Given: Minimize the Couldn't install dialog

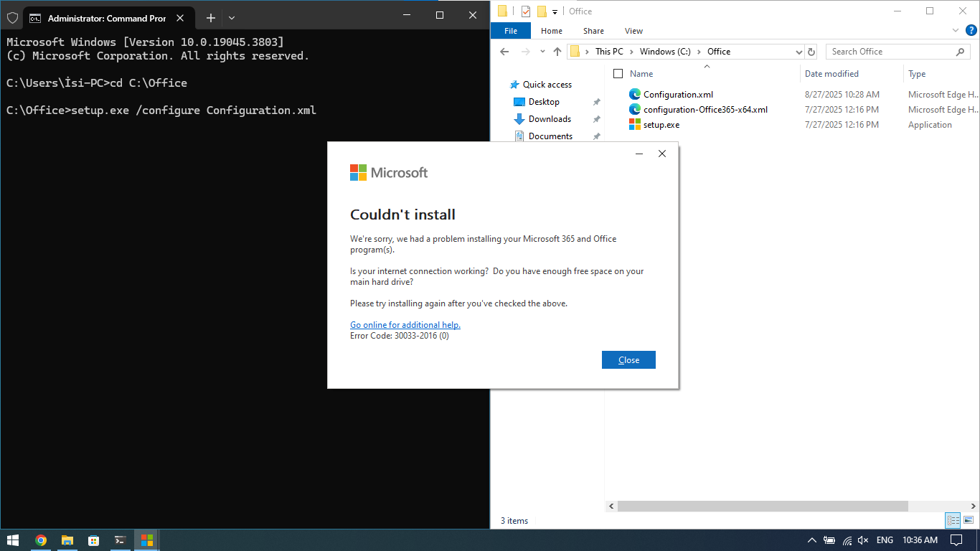Looking at the screenshot, I should point(639,154).
